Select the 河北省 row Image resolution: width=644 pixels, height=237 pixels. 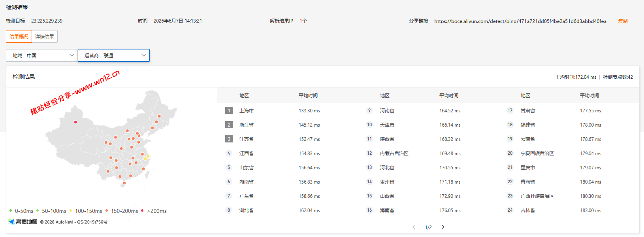[428, 168]
